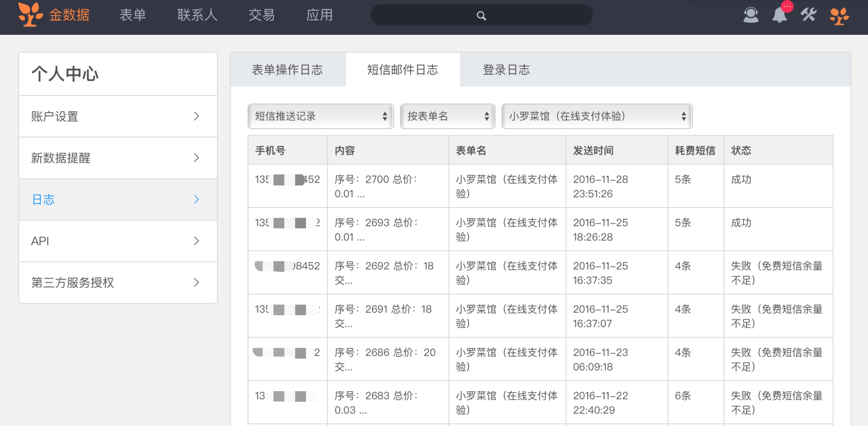Select the 短信邮件日志 tab
868x426 pixels.
coord(403,70)
